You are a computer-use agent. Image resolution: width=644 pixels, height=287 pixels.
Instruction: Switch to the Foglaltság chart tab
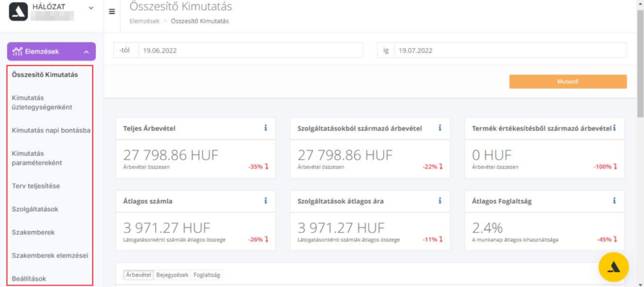click(206, 275)
